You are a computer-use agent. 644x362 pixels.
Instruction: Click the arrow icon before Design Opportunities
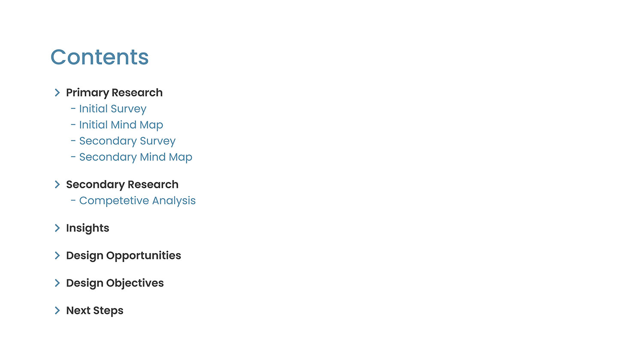(x=57, y=256)
